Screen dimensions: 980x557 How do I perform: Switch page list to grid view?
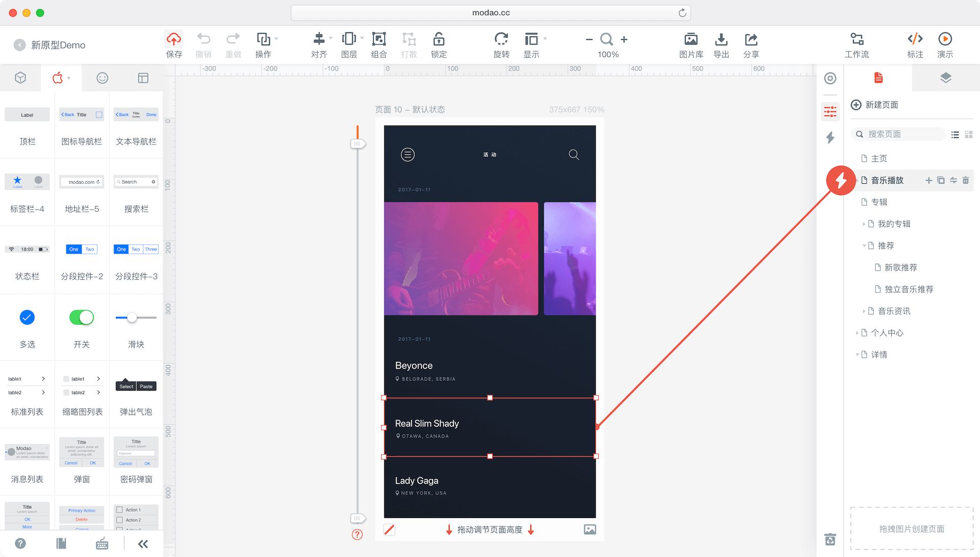click(969, 134)
